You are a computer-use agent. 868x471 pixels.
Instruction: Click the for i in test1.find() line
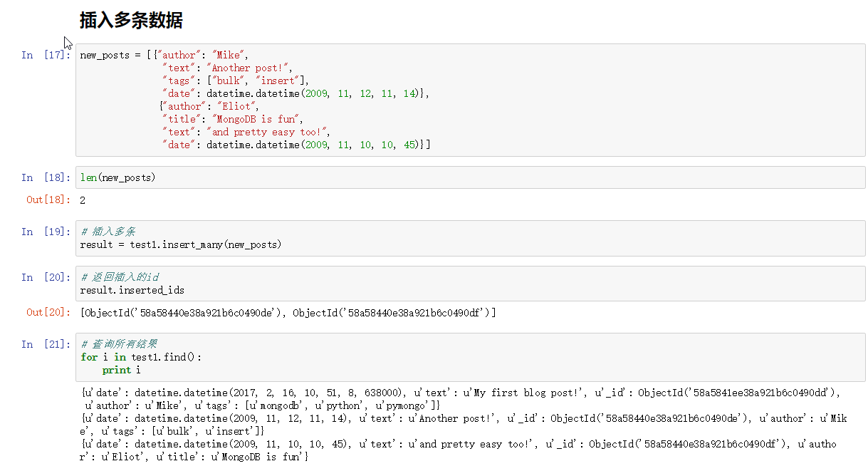pos(141,357)
